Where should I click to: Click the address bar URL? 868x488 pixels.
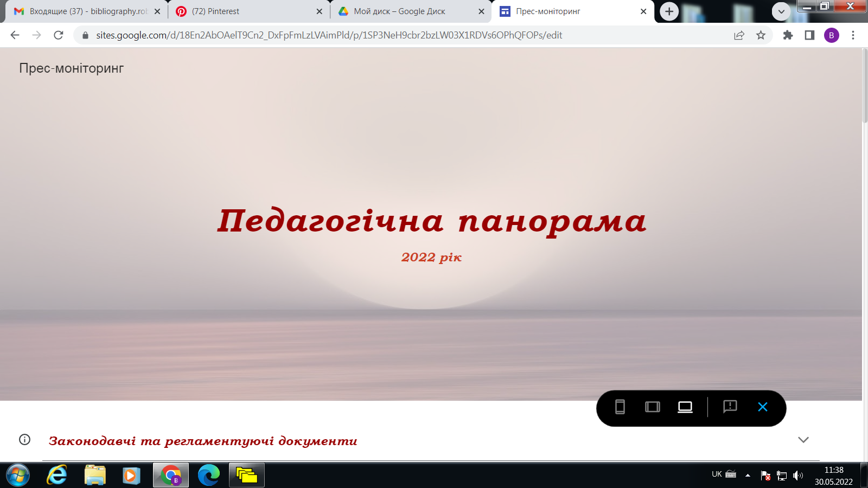[x=329, y=35]
